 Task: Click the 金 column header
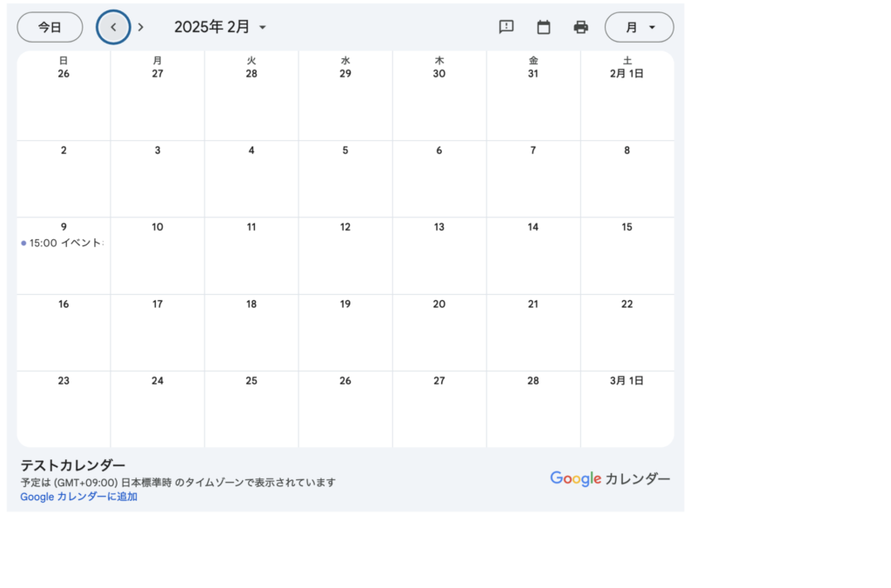click(x=533, y=60)
